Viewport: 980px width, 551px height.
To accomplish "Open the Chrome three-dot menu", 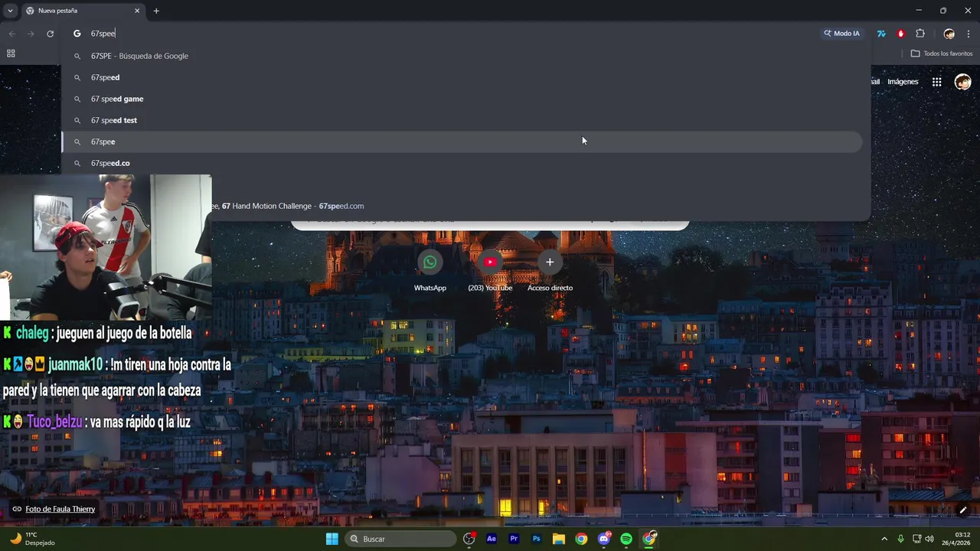I will 969,34.
